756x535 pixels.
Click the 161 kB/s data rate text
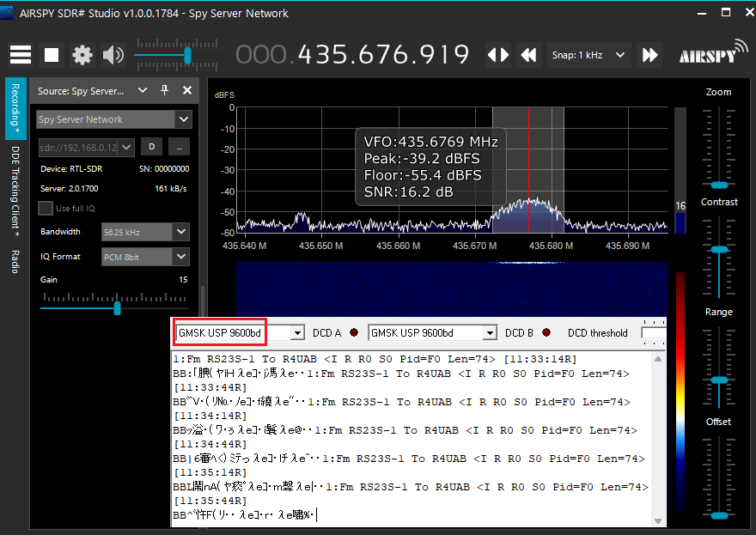(x=171, y=188)
